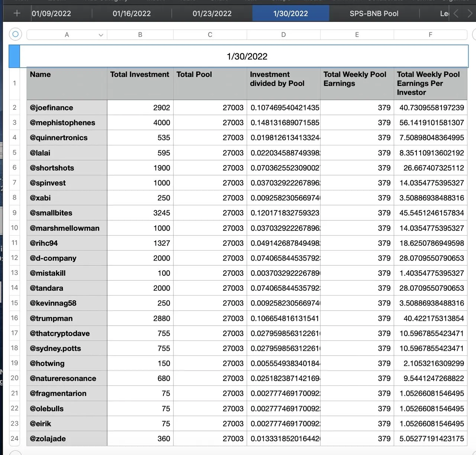Select column B header
Screen dimensions: 476x455
pyautogui.click(x=140, y=35)
